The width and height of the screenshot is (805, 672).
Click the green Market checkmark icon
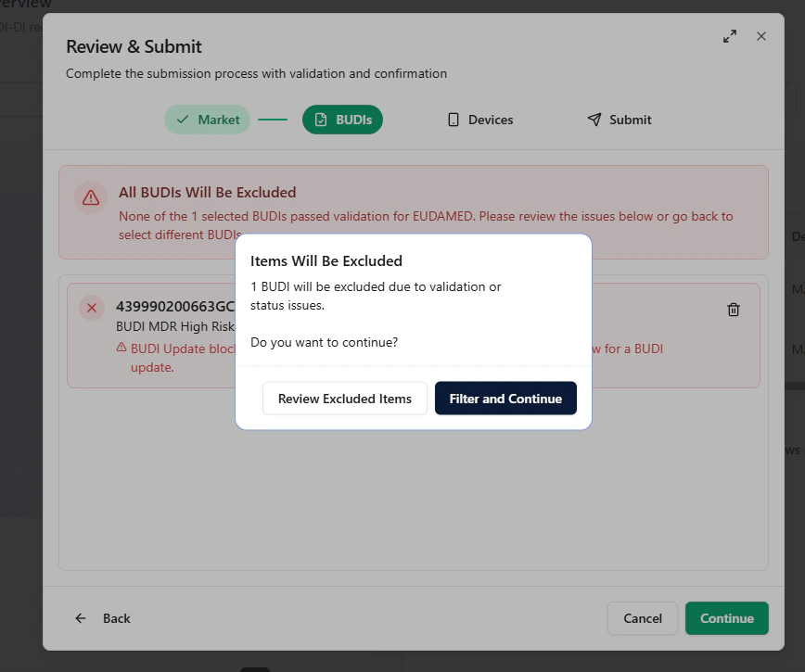click(180, 119)
